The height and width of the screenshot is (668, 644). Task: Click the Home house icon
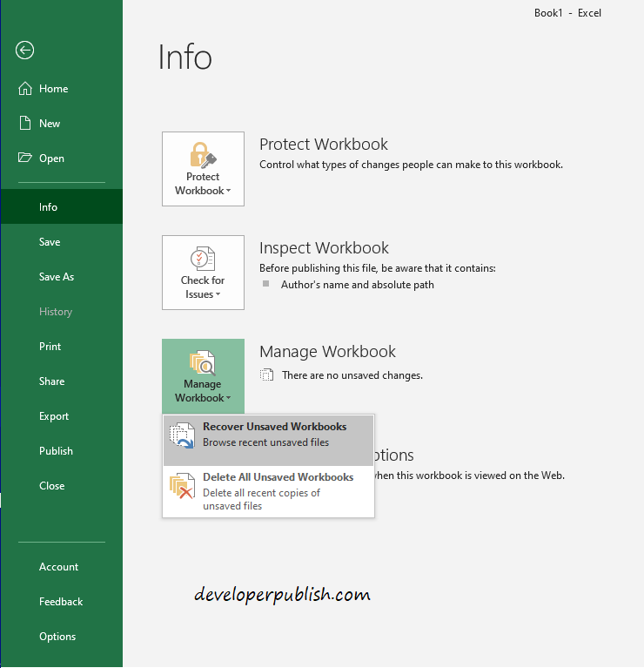tap(25, 88)
